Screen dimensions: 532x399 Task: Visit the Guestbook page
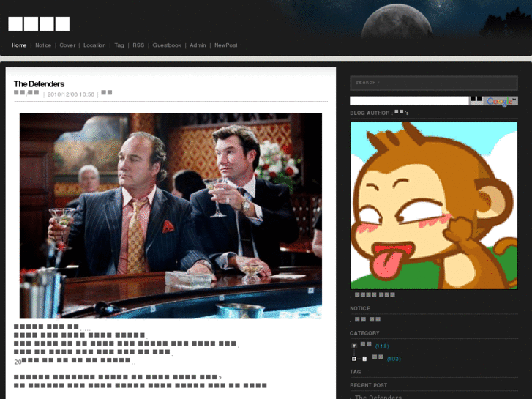(167, 45)
